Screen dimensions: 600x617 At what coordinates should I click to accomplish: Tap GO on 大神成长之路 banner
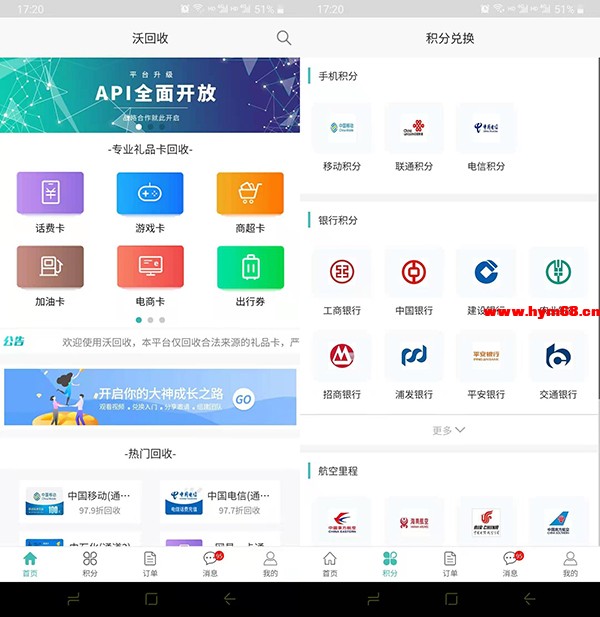(244, 399)
